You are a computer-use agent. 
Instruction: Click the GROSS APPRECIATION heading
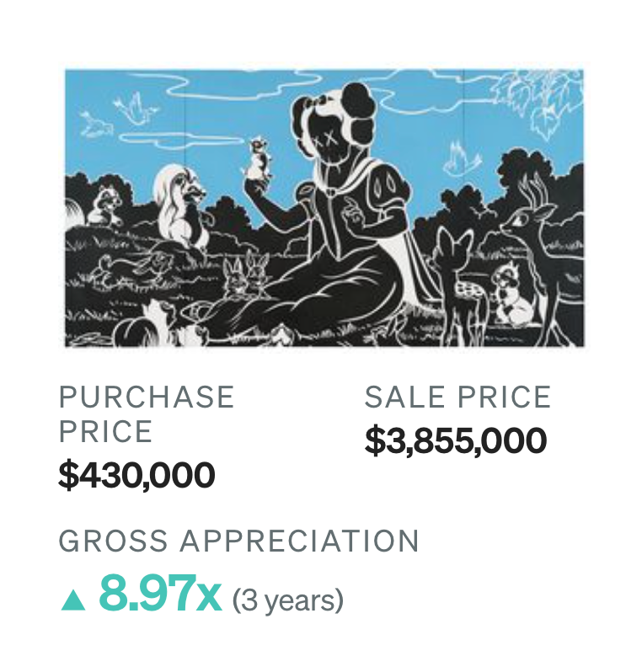point(238,541)
